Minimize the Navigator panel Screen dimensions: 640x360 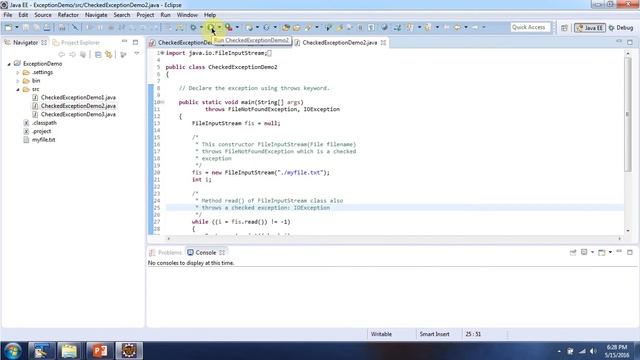124,42
